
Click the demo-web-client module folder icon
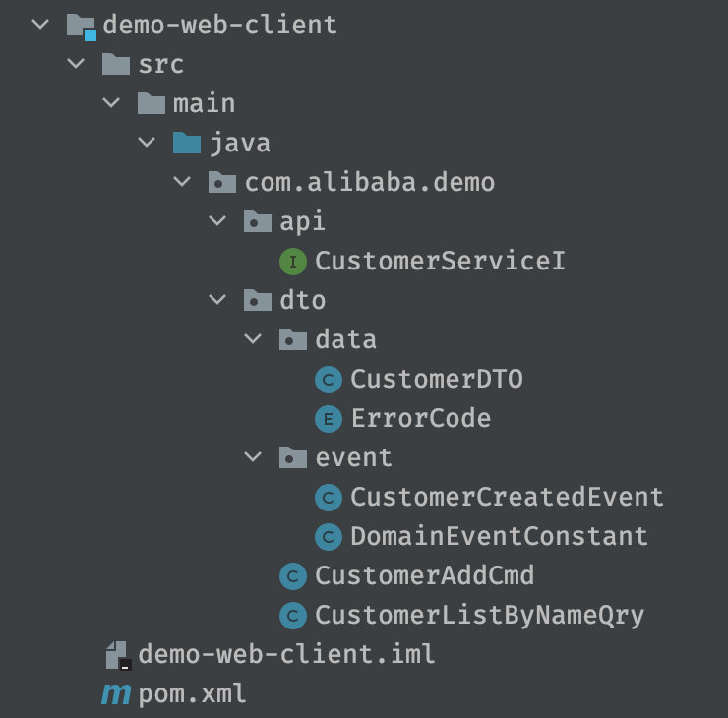coord(82,27)
